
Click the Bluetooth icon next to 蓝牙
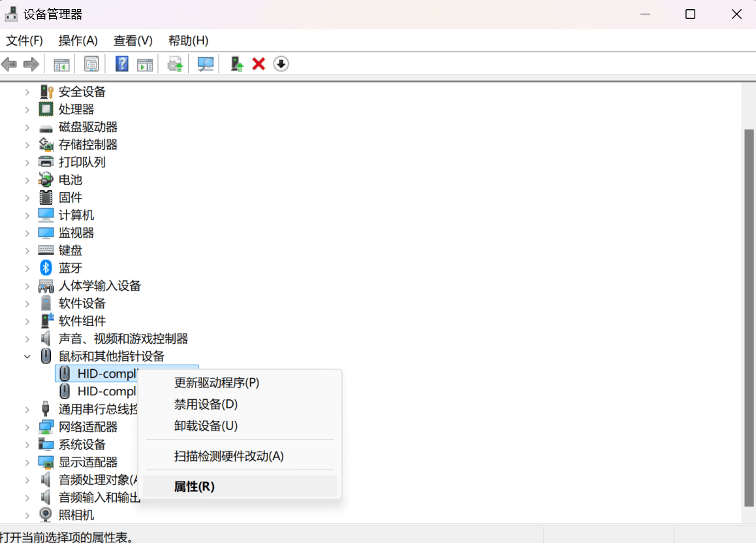[x=46, y=268]
